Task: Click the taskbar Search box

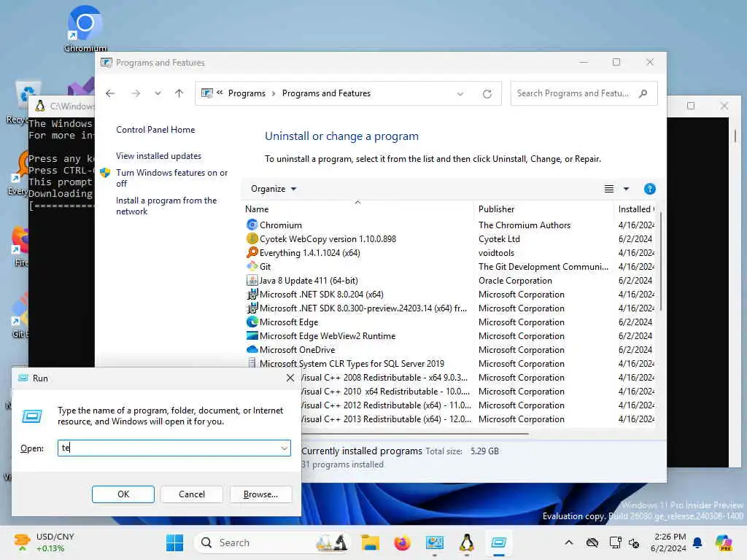Action: tap(271, 542)
